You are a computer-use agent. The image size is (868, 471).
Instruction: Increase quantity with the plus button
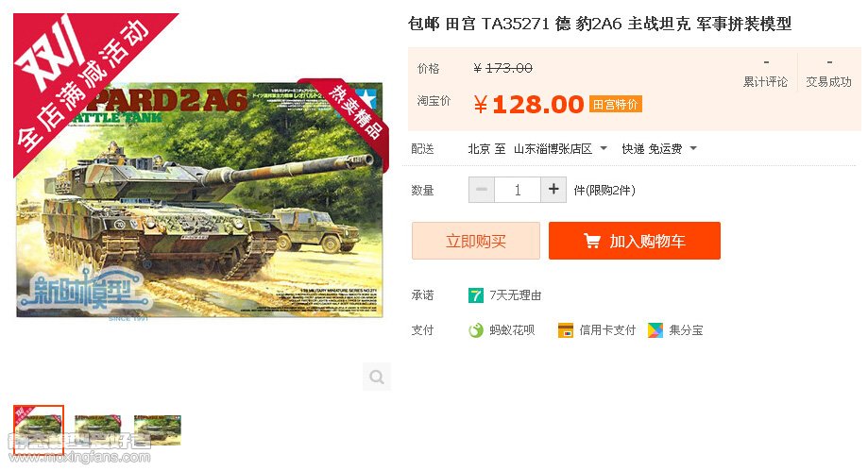pos(553,190)
